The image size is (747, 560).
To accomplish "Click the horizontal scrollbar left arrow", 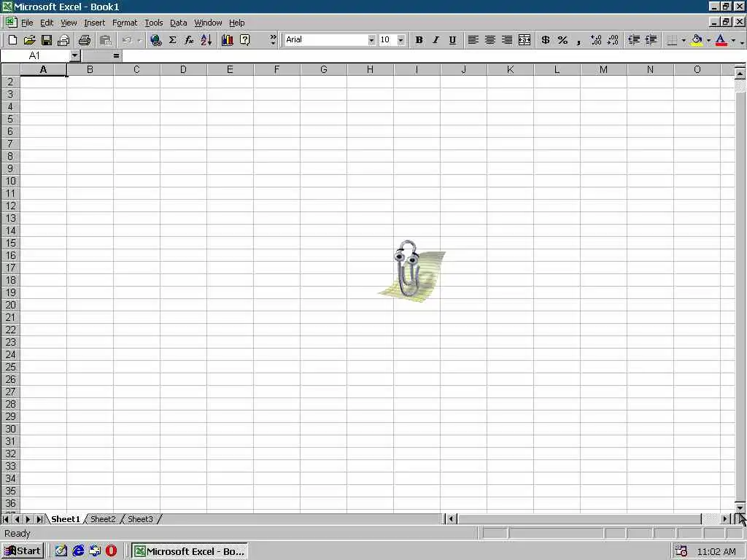I will tap(452, 519).
